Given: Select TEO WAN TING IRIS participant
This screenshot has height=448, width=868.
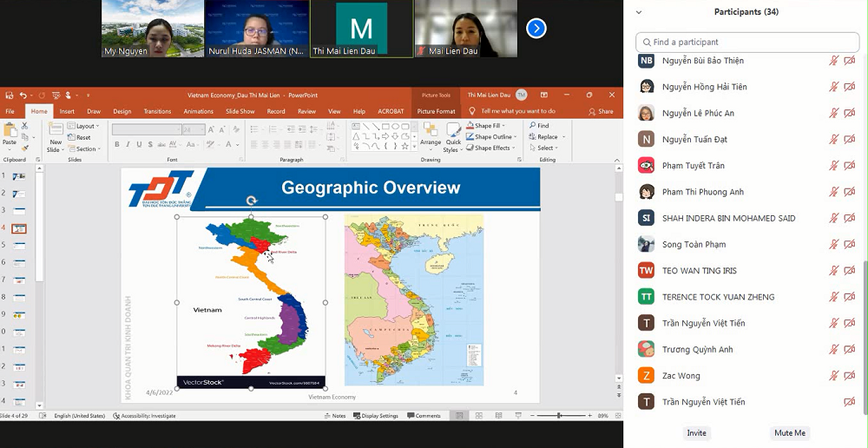Looking at the screenshot, I should coord(747,270).
